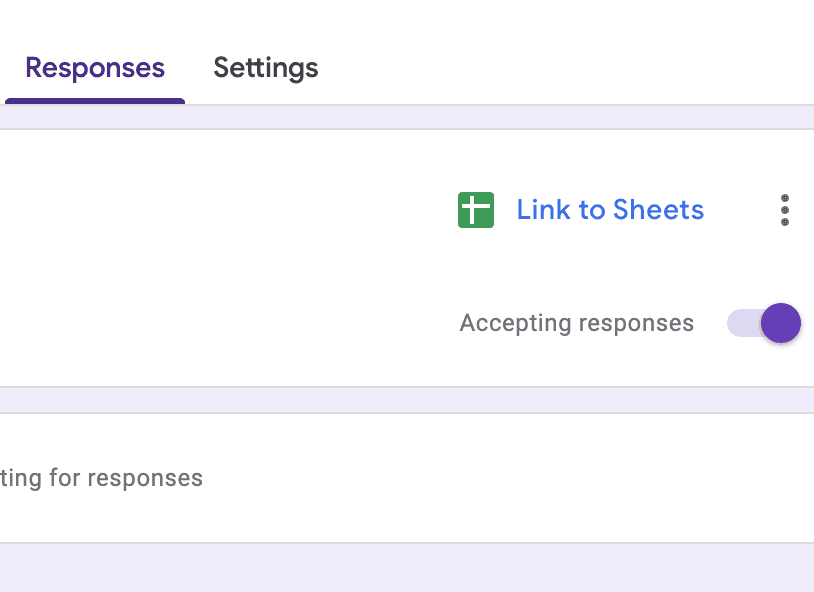Click the Waiting for responses message
Screen dimensions: 814x592
[x=100, y=478]
